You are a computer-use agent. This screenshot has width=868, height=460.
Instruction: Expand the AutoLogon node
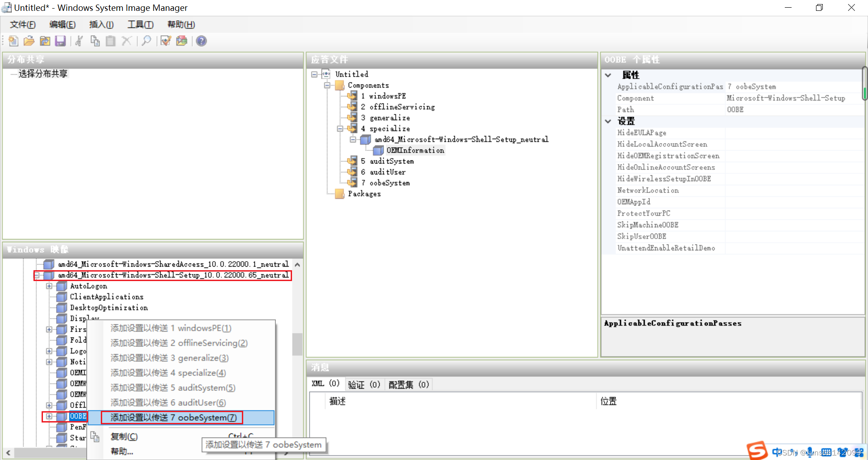pos(49,286)
